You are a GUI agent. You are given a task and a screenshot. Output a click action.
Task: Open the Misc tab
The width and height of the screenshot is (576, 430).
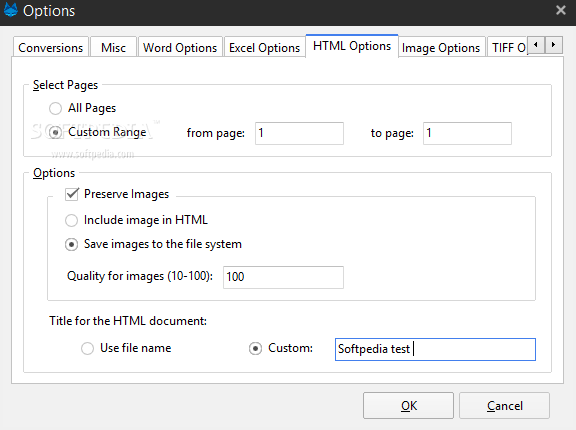point(114,47)
